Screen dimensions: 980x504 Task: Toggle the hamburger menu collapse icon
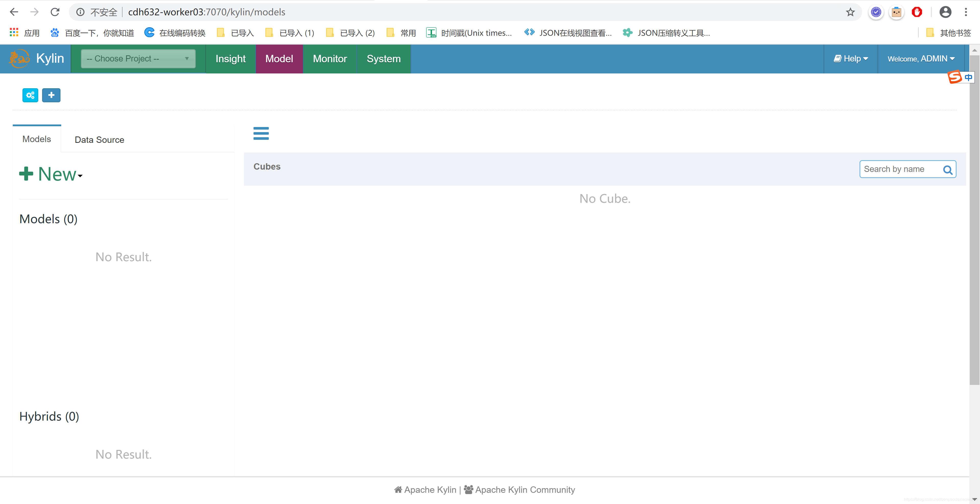pos(261,133)
